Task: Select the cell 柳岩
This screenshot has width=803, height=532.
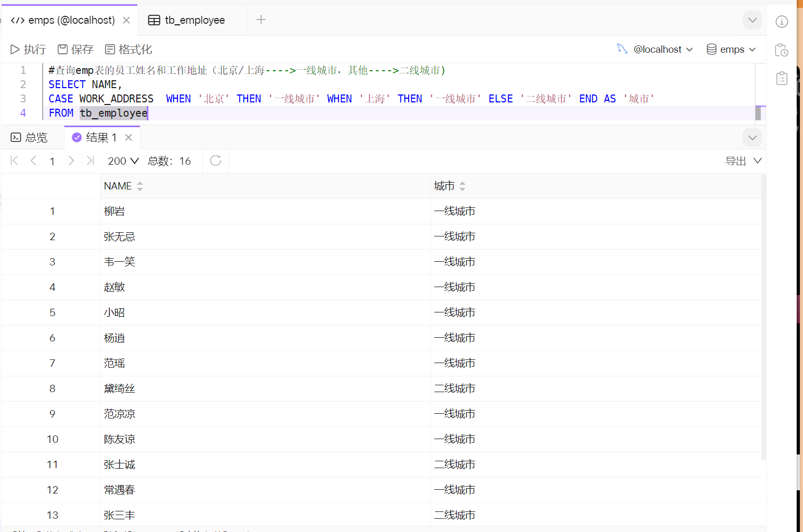Action: pyautogui.click(x=266, y=212)
